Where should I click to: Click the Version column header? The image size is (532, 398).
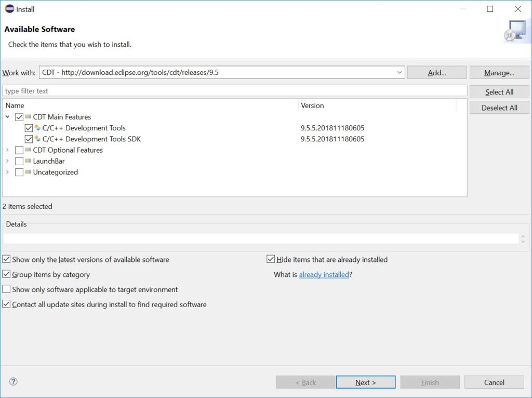click(312, 105)
